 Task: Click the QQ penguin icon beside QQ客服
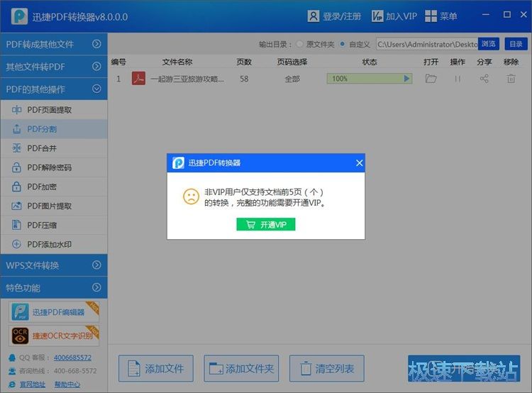click(12, 358)
